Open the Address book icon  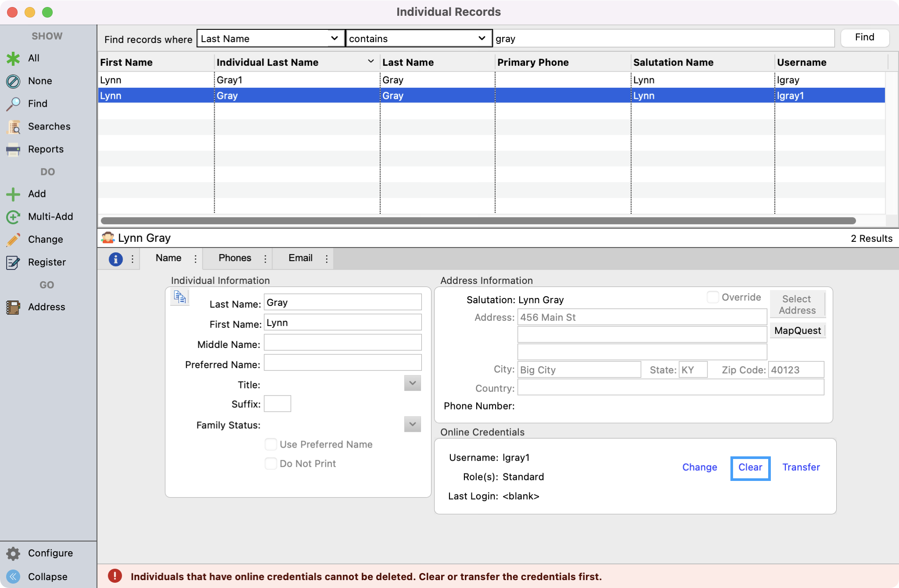[13, 307]
